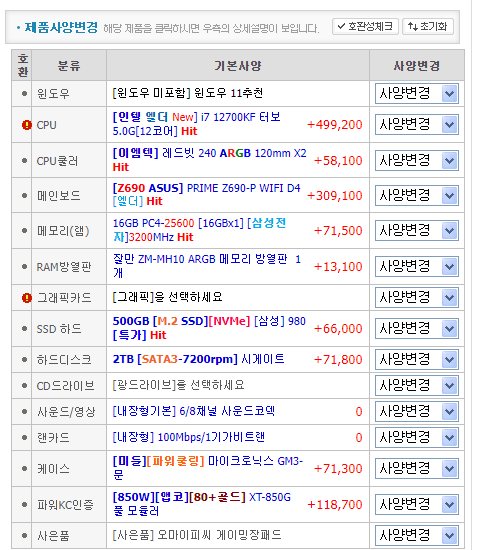Click the compatibility dot beside 케이스

point(24,469)
